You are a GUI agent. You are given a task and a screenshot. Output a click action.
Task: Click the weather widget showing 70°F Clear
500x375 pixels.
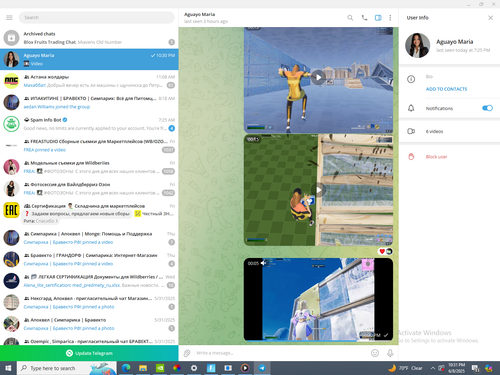pyautogui.click(x=405, y=368)
